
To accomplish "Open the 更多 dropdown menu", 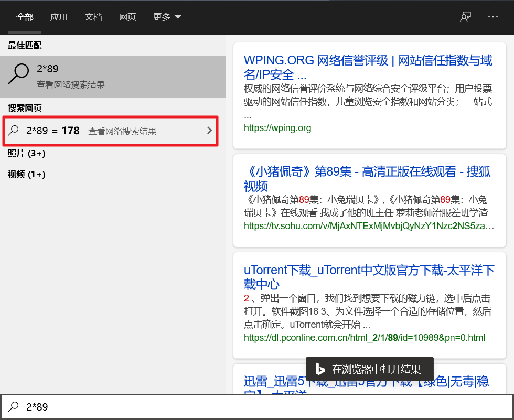I will [167, 17].
